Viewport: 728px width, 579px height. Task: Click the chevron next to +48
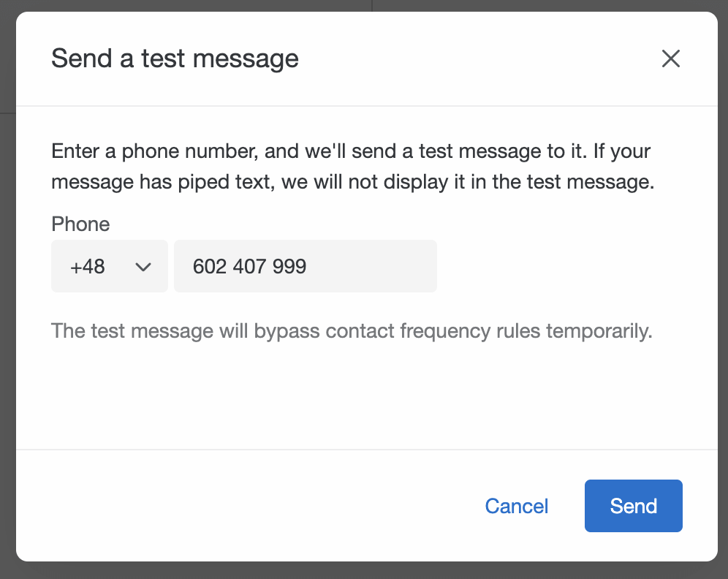[143, 266]
